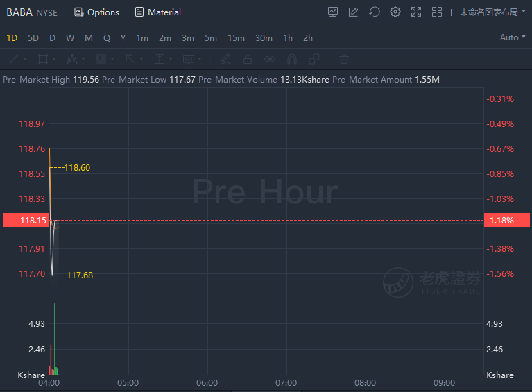Image resolution: width=532 pixels, height=392 pixels.
Task: Select the 15m interval
Action: click(x=236, y=37)
